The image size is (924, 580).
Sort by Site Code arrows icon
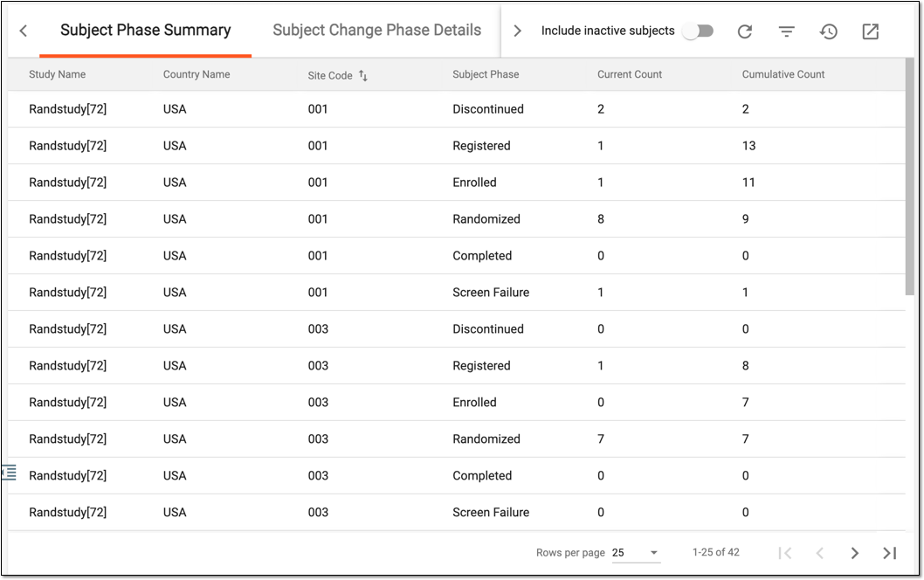pos(363,75)
